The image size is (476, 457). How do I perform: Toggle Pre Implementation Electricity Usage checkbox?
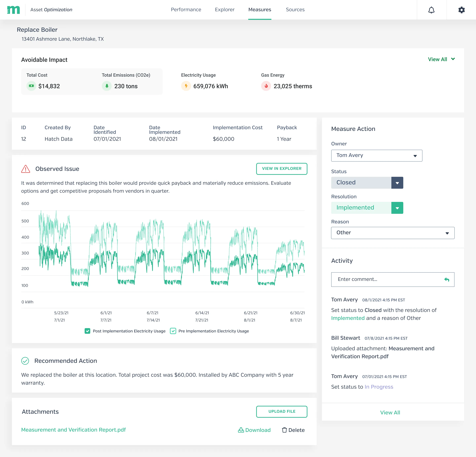click(x=173, y=331)
